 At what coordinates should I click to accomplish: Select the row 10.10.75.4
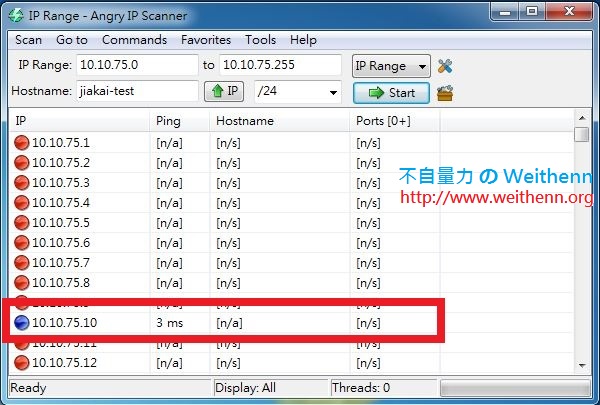292,202
